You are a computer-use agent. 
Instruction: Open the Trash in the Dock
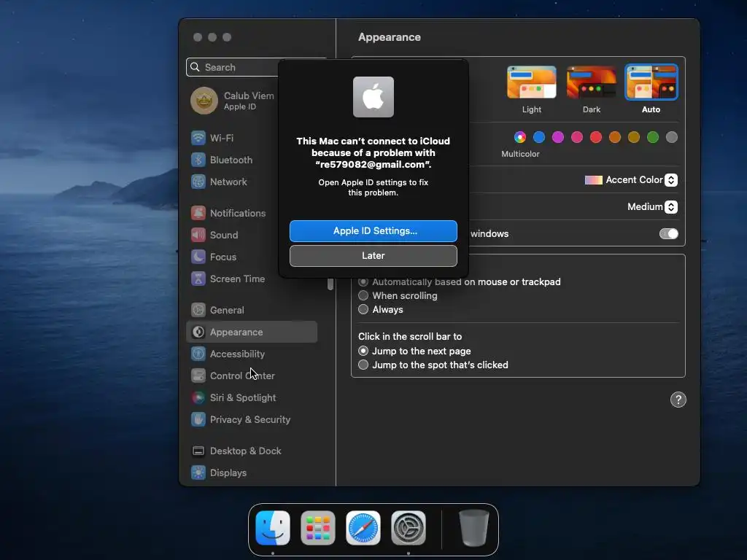(474, 528)
